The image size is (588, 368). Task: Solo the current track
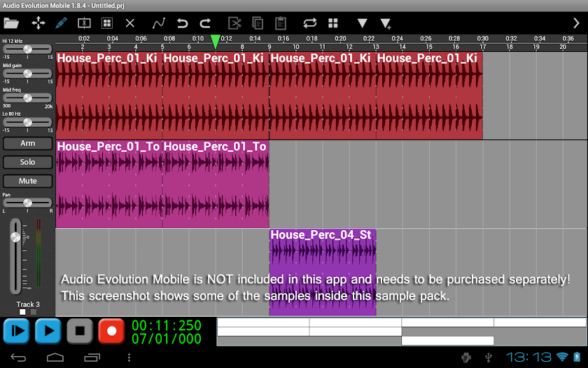(28, 162)
